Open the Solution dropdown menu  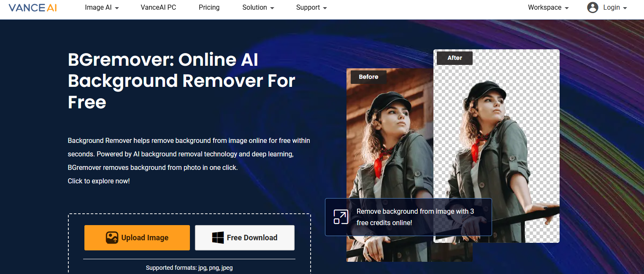pos(258,8)
